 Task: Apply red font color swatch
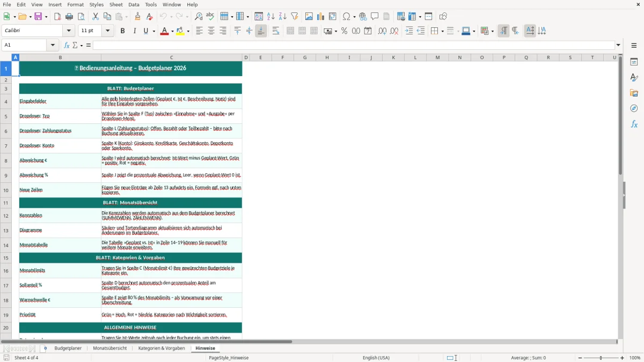[x=164, y=31]
